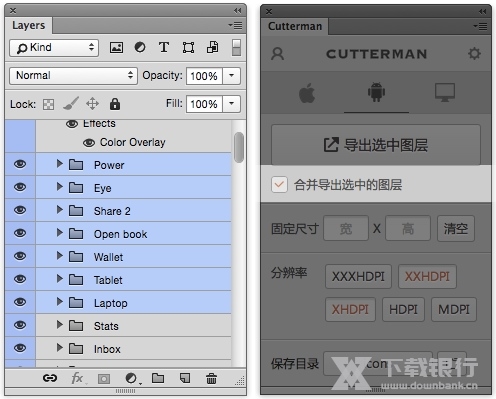
Task: Hide the Tablet layer group
Action: [20, 279]
